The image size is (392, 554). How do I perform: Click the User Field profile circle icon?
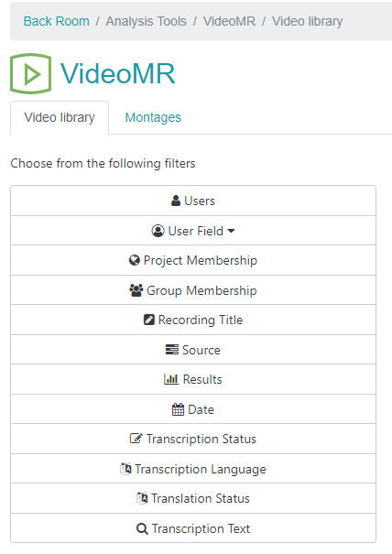click(158, 231)
